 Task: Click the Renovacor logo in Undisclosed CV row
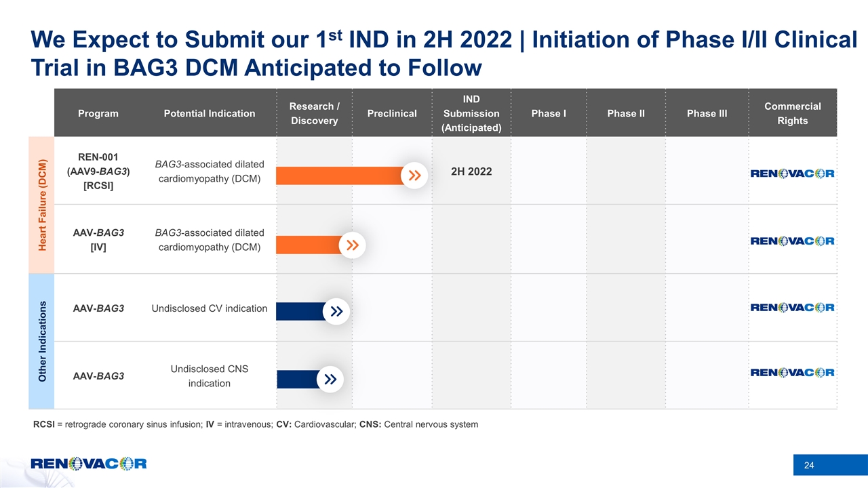point(792,308)
